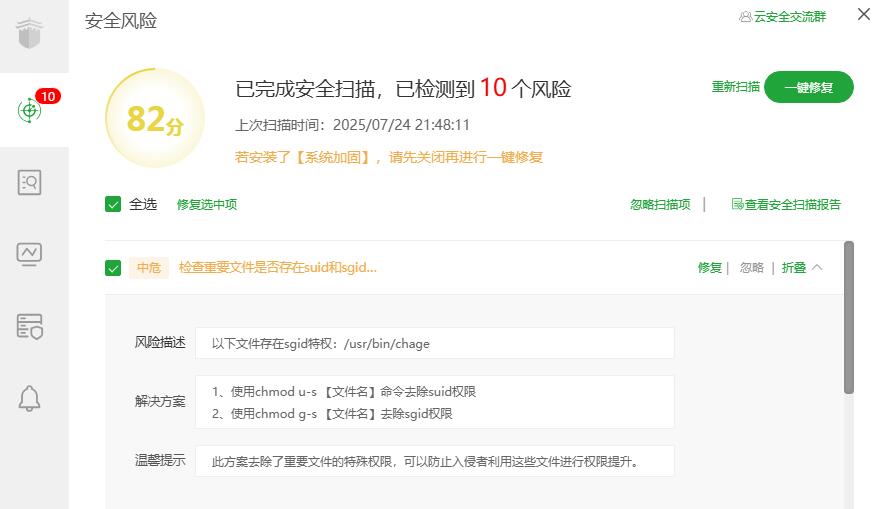
Task: Toggle the 全选 checkbox
Action: (x=113, y=204)
